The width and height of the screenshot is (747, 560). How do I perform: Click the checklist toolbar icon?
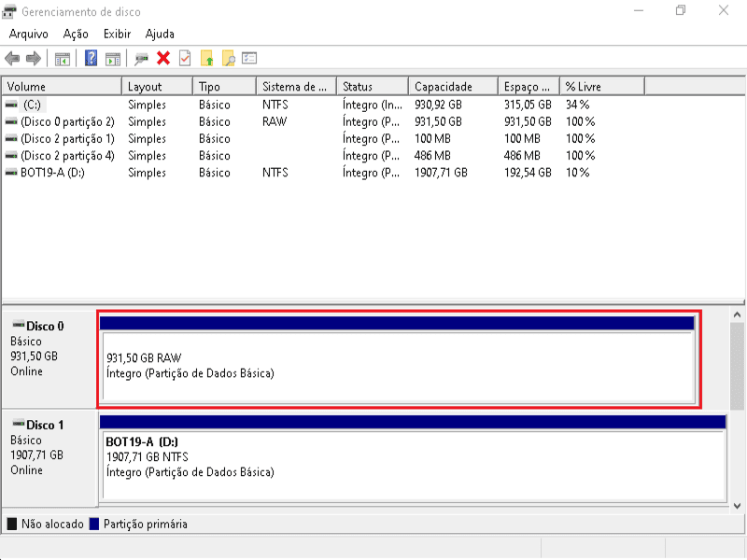click(x=249, y=57)
